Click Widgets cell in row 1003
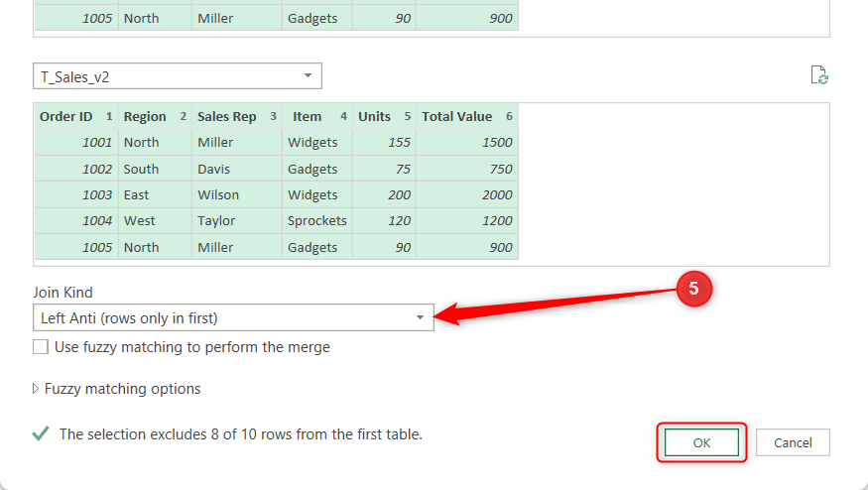Screen dimensions: 868x490 [x=317, y=194]
